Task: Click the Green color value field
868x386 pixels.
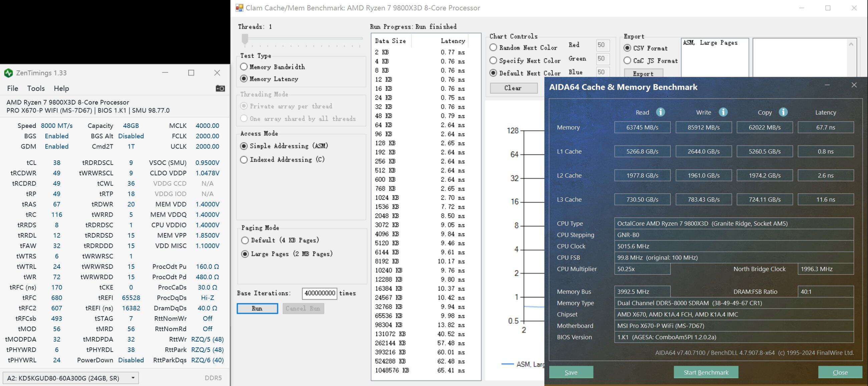Action: tap(602, 58)
